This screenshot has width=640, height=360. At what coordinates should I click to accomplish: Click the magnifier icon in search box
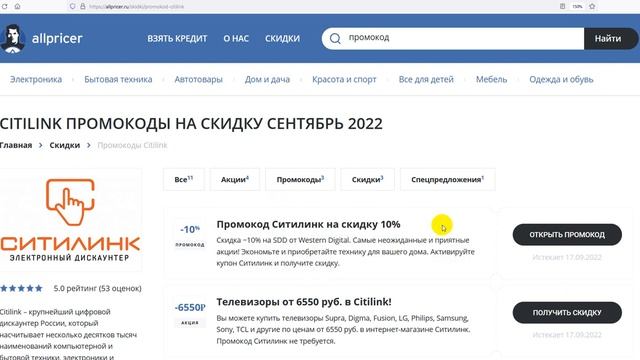(x=335, y=38)
